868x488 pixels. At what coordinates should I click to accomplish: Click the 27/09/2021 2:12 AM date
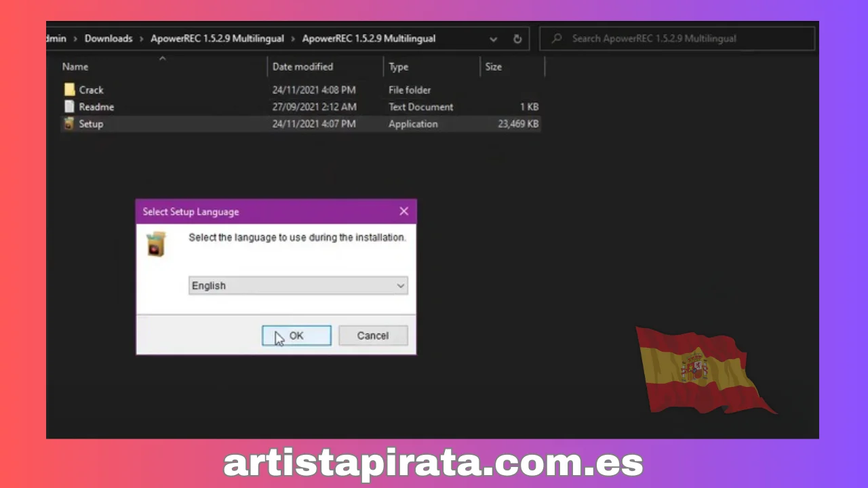point(315,106)
